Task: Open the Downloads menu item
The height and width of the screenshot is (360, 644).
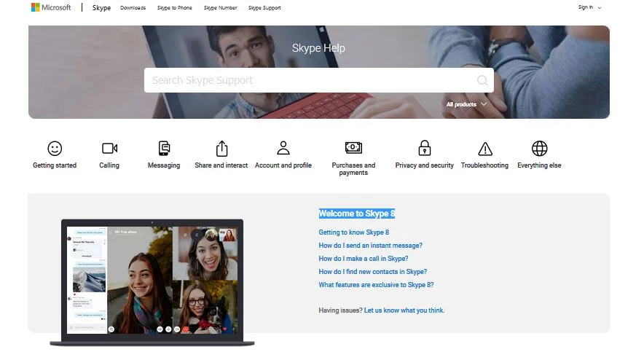Action: click(133, 8)
